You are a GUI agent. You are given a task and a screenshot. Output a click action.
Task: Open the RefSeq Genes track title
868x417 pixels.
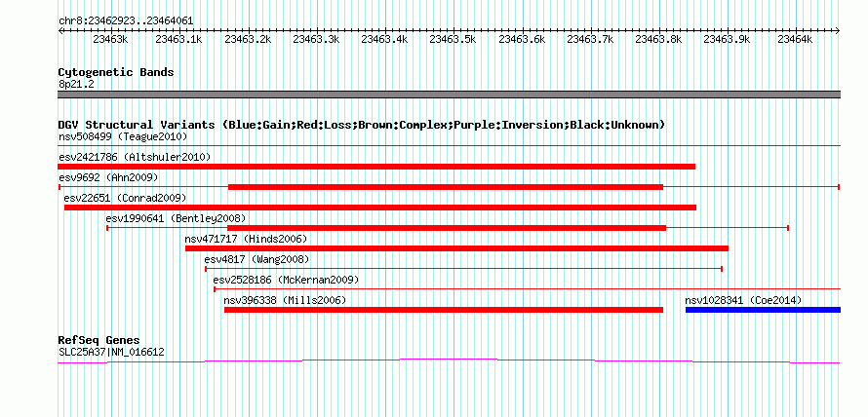99,340
